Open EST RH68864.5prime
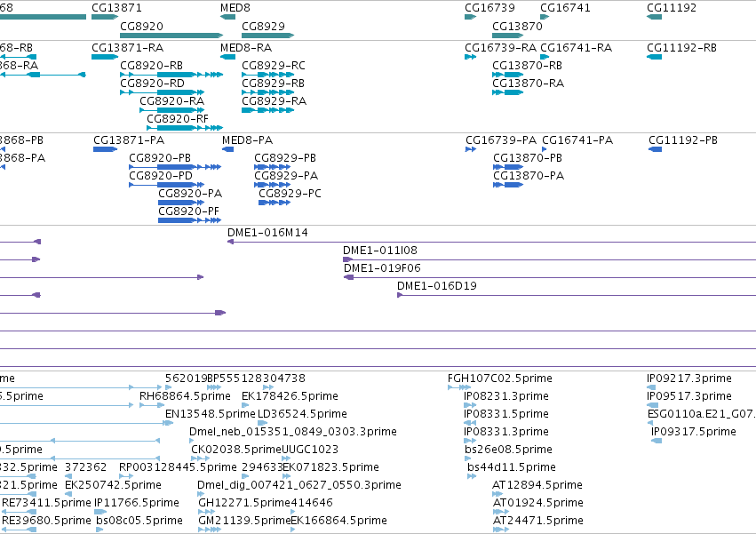 tap(185, 396)
